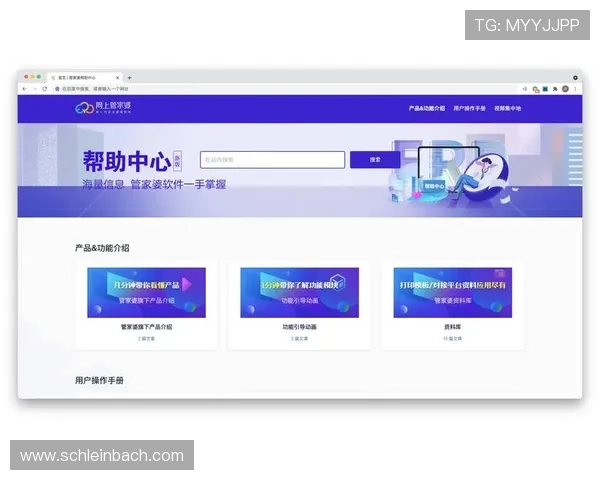This screenshot has height=480, width=600.
Task: Open the profile avatar in browser toolbar
Action: 565,89
